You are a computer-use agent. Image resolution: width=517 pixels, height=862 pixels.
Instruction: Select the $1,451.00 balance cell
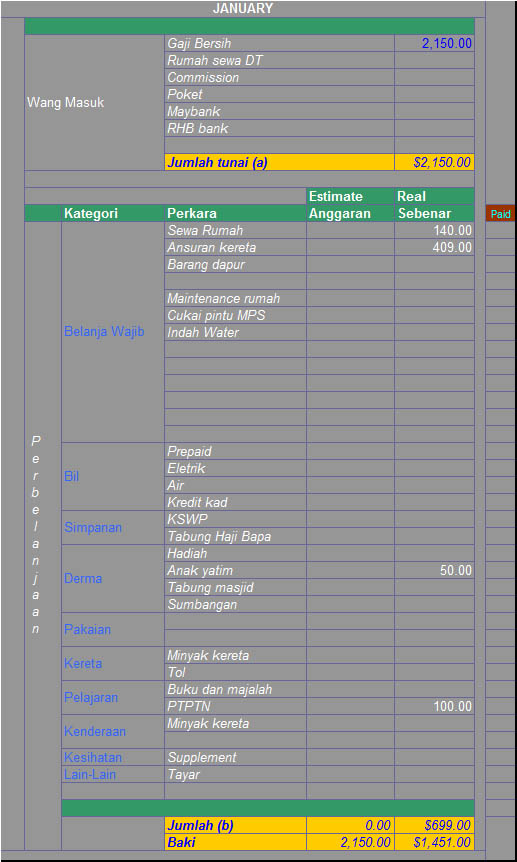(x=434, y=842)
